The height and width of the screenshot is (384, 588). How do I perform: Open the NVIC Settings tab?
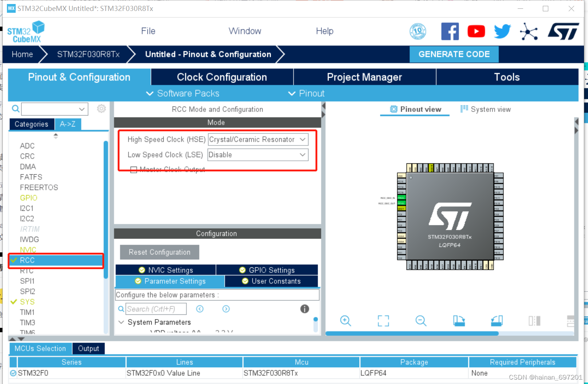[x=166, y=270]
